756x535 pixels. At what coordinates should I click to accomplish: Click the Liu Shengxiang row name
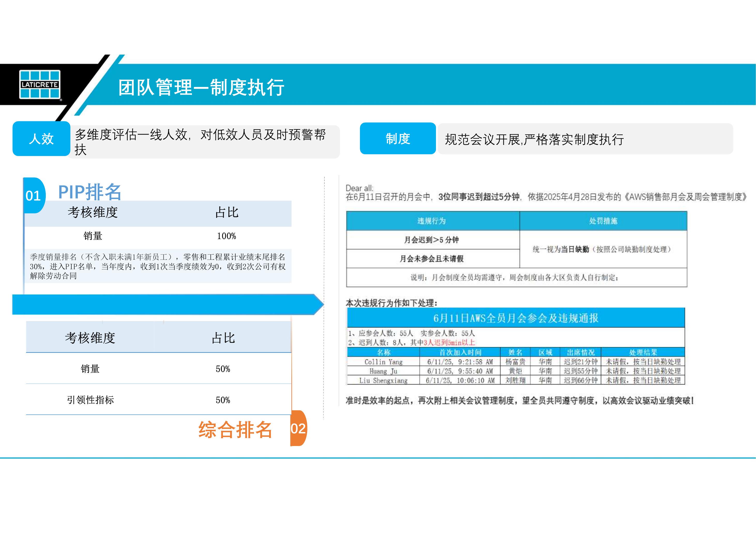(383, 381)
